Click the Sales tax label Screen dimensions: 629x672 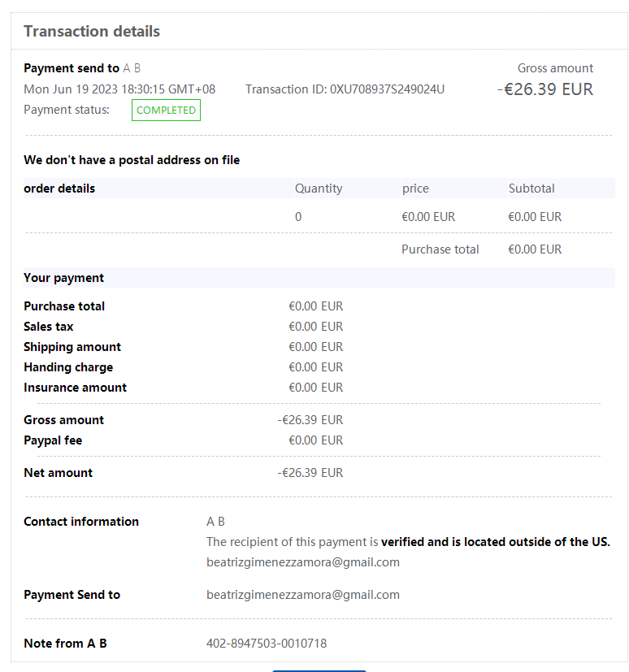pyautogui.click(x=49, y=327)
